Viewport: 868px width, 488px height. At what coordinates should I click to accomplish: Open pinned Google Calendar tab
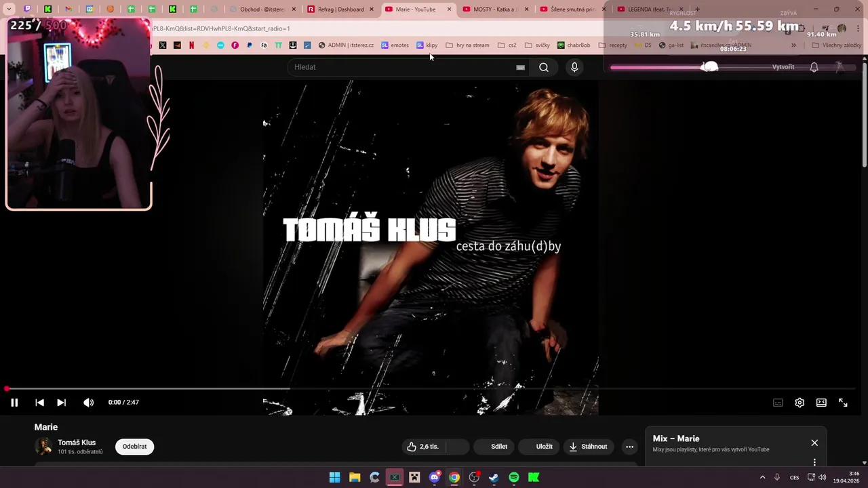[x=90, y=9]
